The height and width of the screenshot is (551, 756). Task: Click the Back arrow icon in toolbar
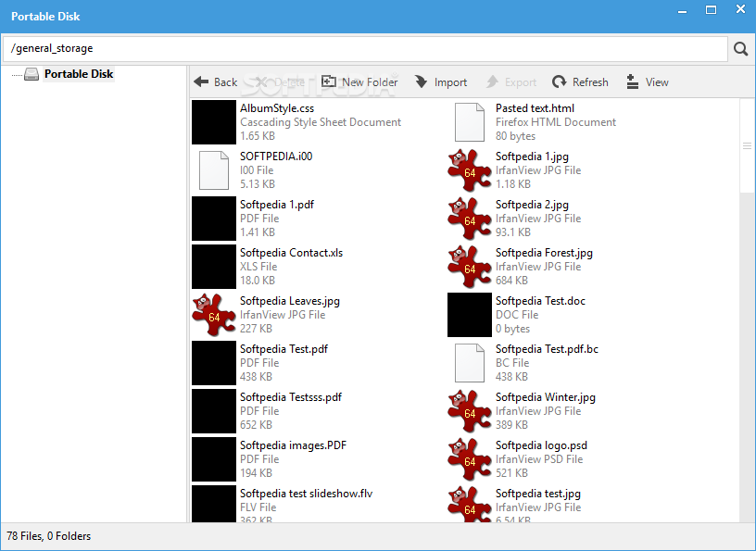tap(201, 81)
